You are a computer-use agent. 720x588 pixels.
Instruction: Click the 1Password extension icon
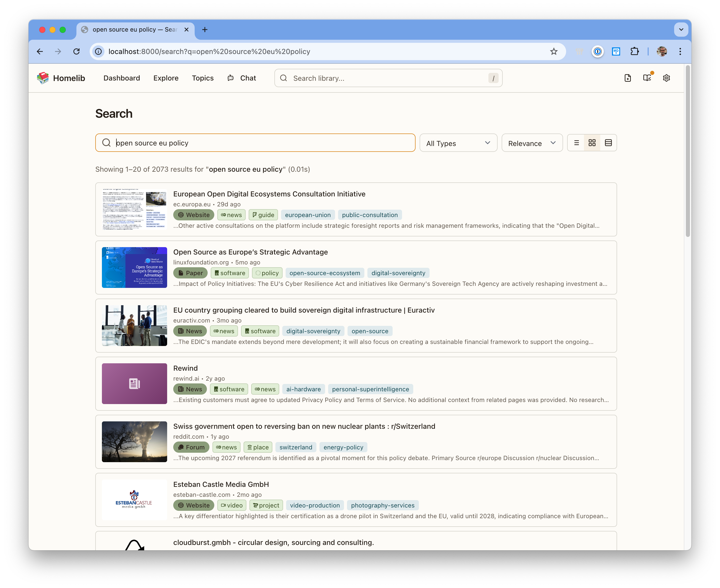click(597, 51)
